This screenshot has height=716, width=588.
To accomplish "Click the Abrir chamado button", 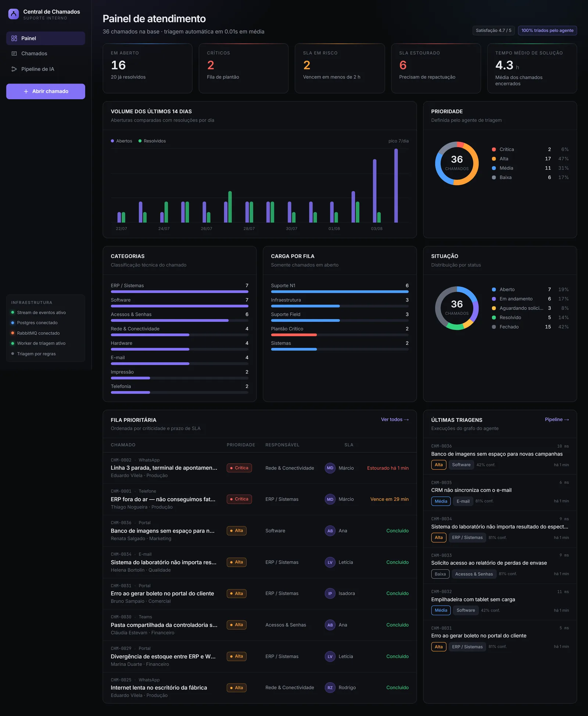I will click(x=46, y=92).
